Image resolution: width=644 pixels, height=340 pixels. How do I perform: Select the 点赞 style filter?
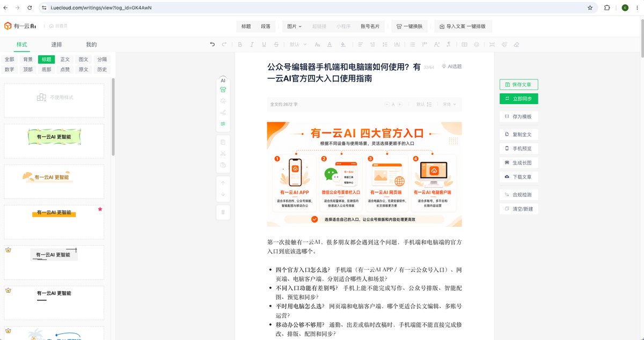click(65, 69)
